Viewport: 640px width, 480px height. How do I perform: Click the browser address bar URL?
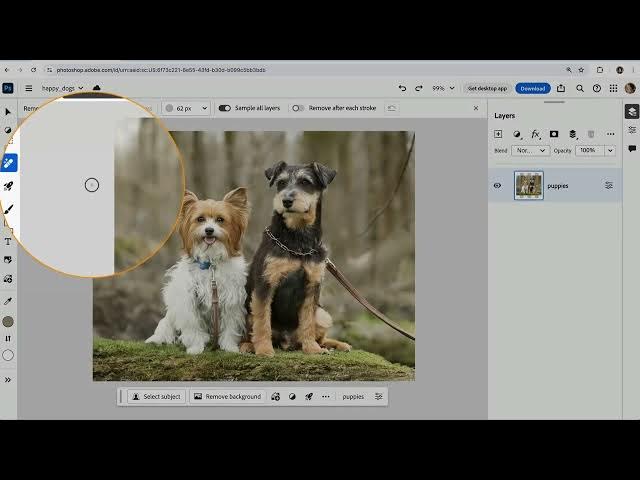click(161, 70)
